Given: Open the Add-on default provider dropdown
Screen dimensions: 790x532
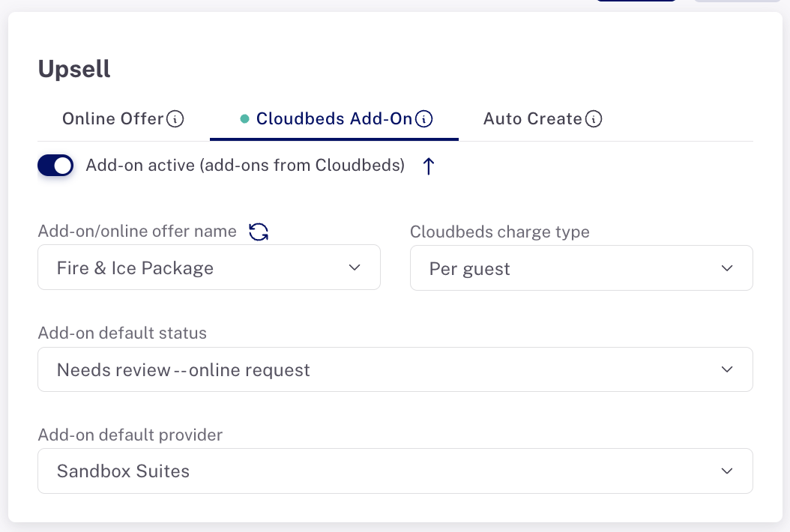Looking at the screenshot, I should [x=396, y=471].
